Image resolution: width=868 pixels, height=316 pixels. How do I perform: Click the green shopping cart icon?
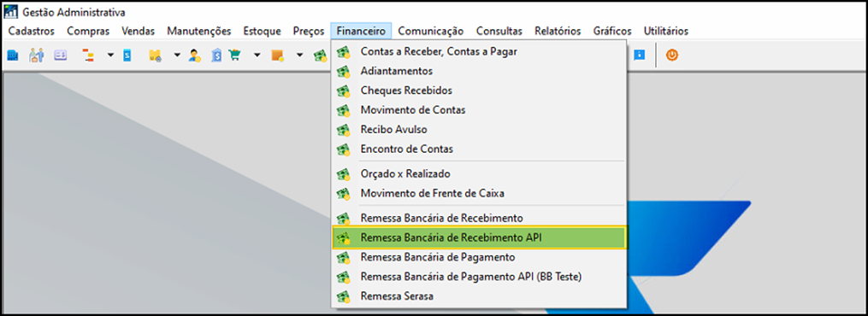pos(234,56)
